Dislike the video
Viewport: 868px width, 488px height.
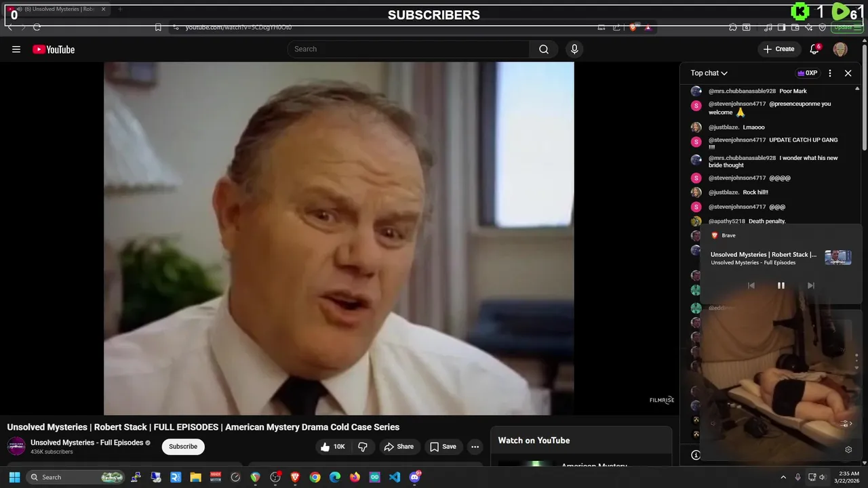pos(363,447)
